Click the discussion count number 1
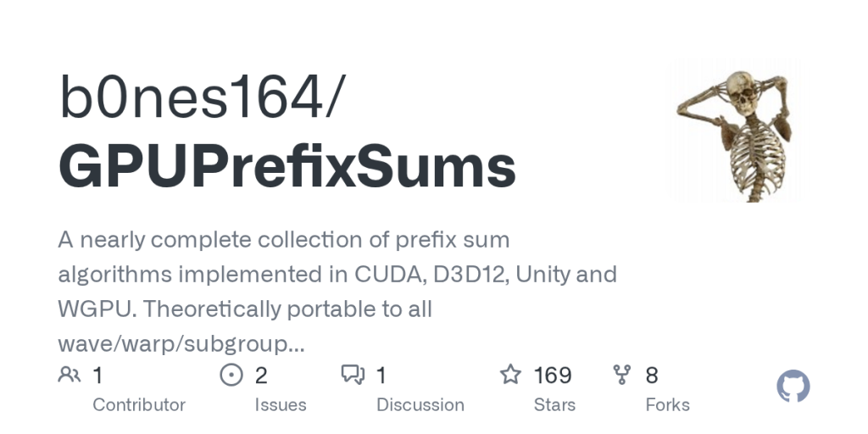Image resolution: width=868 pixels, height=434 pixels. click(381, 375)
